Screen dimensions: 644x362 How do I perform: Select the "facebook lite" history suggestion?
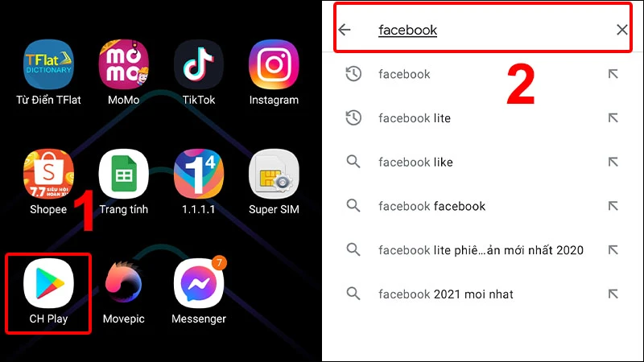click(x=483, y=118)
